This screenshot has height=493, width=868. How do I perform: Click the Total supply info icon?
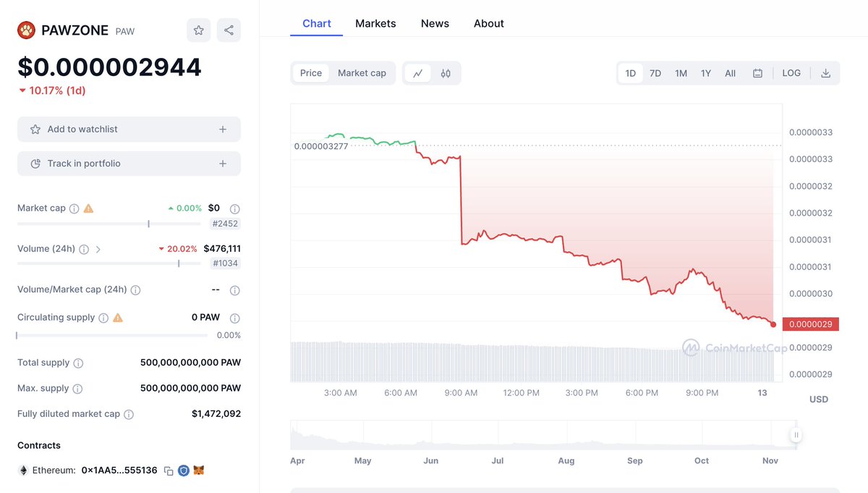(78, 363)
